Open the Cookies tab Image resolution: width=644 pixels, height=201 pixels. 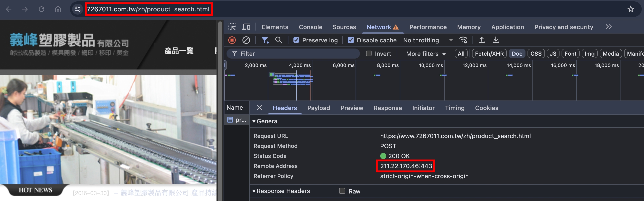click(487, 108)
